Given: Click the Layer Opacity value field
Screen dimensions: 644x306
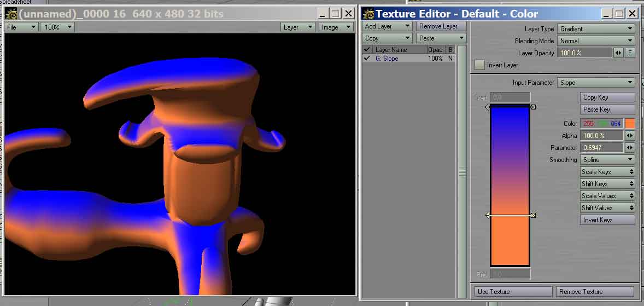Looking at the screenshot, I should pos(584,53).
